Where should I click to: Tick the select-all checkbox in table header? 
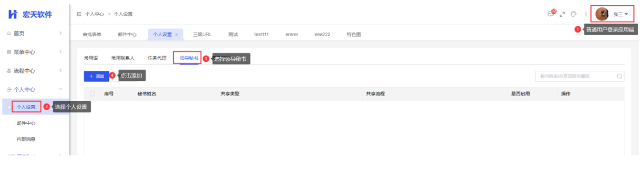coord(93,94)
